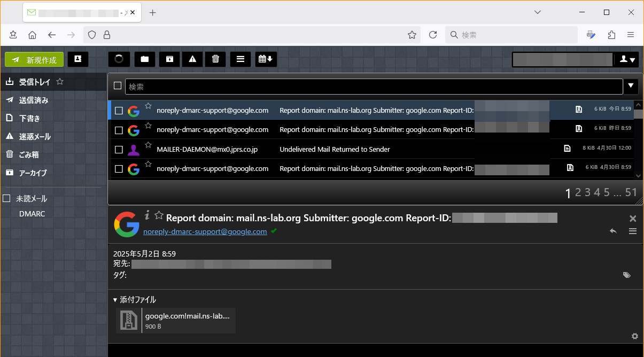The width and height of the screenshot is (644, 357).
Task: Click the tags icon in message header
Action: coord(626,275)
